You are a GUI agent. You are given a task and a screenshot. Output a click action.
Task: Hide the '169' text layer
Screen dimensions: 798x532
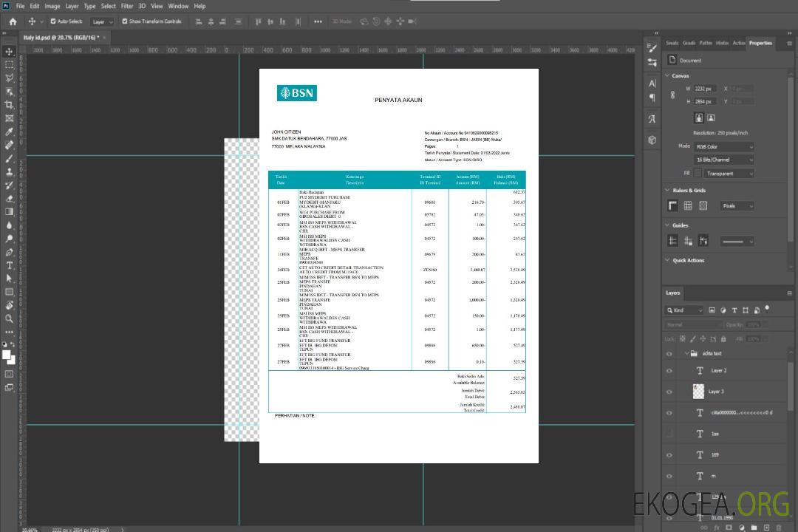tap(669, 455)
